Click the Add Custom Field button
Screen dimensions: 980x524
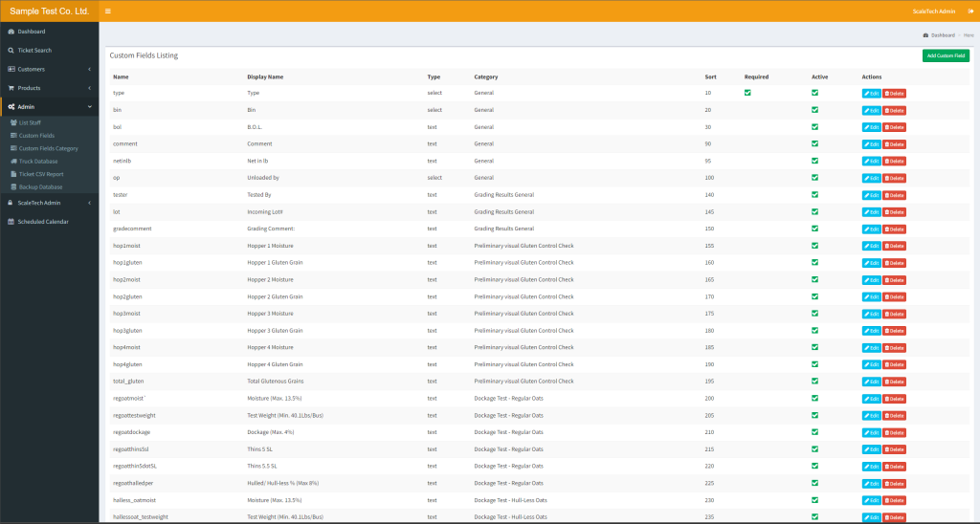[945, 56]
